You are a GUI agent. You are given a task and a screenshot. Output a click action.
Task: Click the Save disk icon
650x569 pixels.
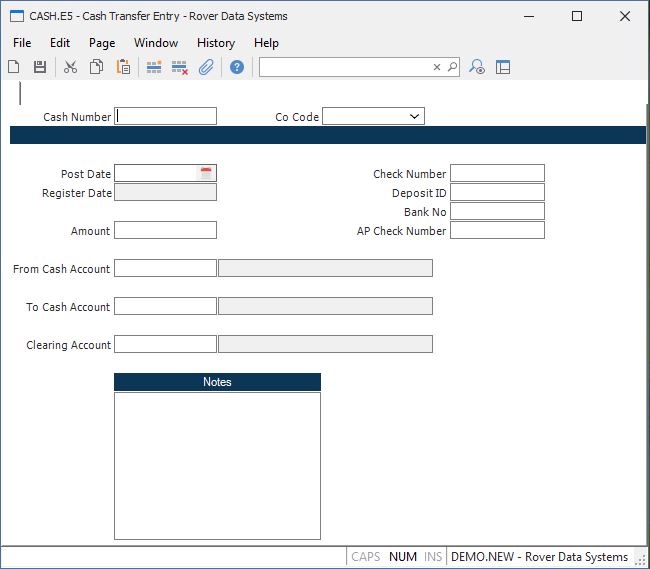[40, 67]
